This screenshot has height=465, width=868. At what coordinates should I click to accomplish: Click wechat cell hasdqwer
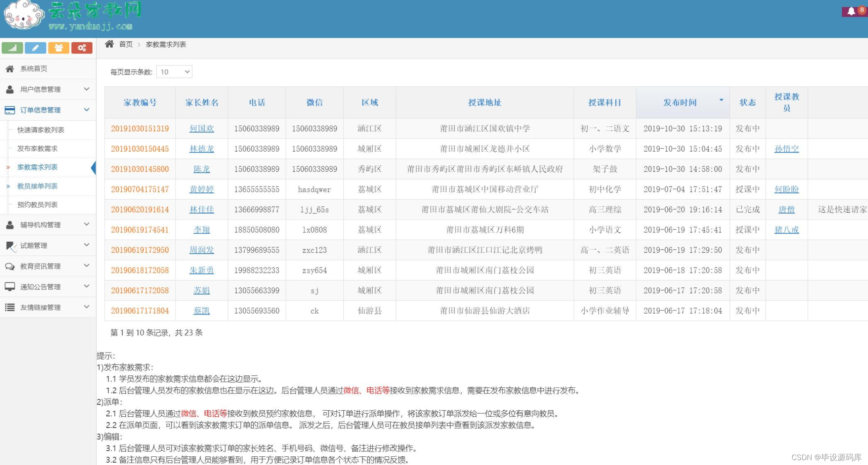[x=314, y=189]
